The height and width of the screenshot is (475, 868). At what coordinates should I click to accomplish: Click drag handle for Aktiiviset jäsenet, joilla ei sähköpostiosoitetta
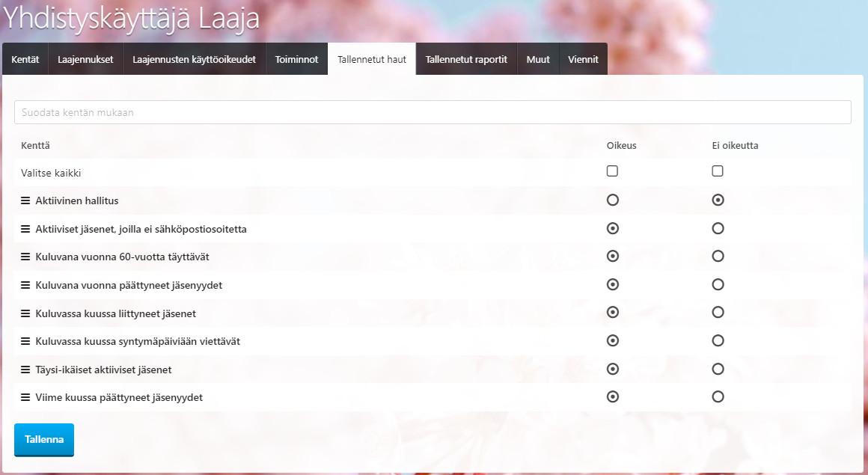[25, 229]
